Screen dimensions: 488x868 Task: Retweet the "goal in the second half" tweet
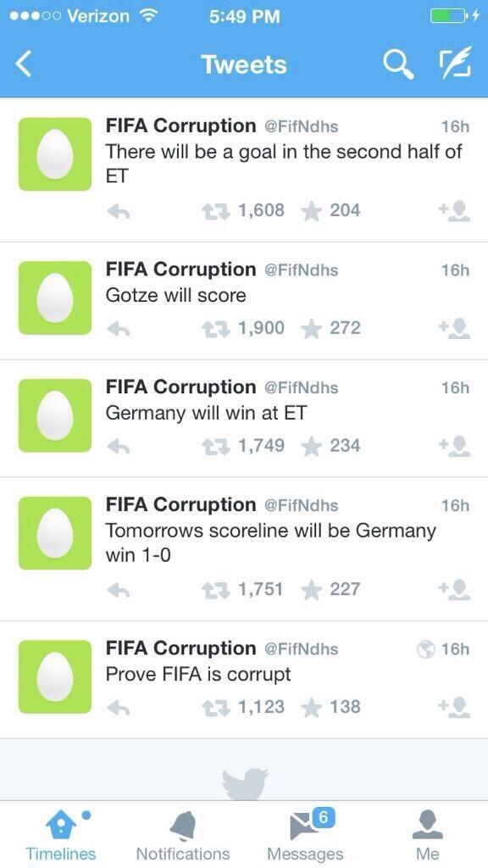[x=215, y=210]
